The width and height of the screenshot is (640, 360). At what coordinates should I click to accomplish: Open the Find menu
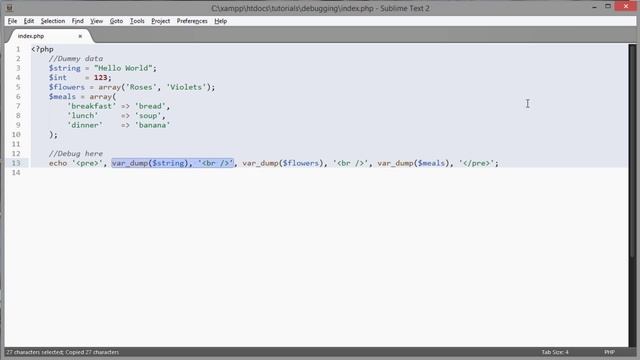tap(78, 21)
